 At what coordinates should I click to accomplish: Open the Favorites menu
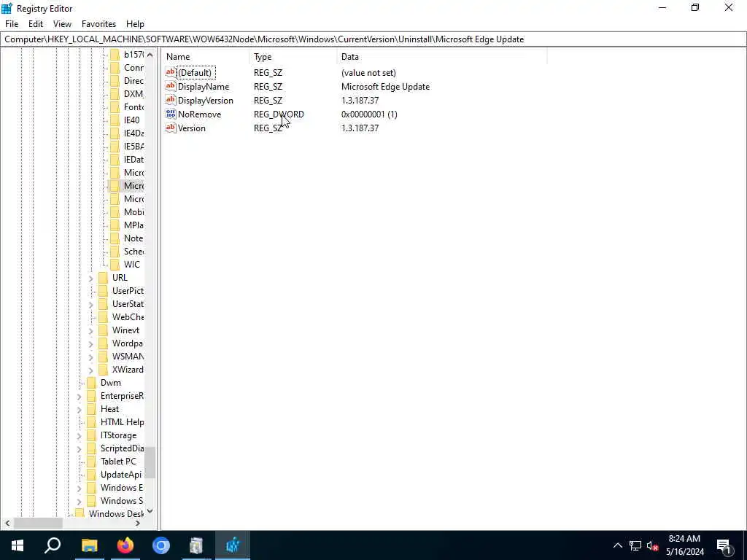tap(98, 24)
